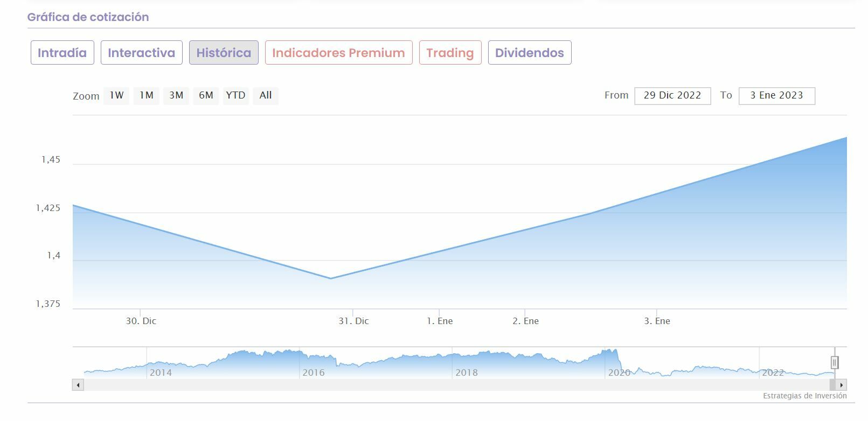Image resolution: width=868 pixels, height=421 pixels.
Task: Open the Indicadores Premium tab
Action: (338, 53)
